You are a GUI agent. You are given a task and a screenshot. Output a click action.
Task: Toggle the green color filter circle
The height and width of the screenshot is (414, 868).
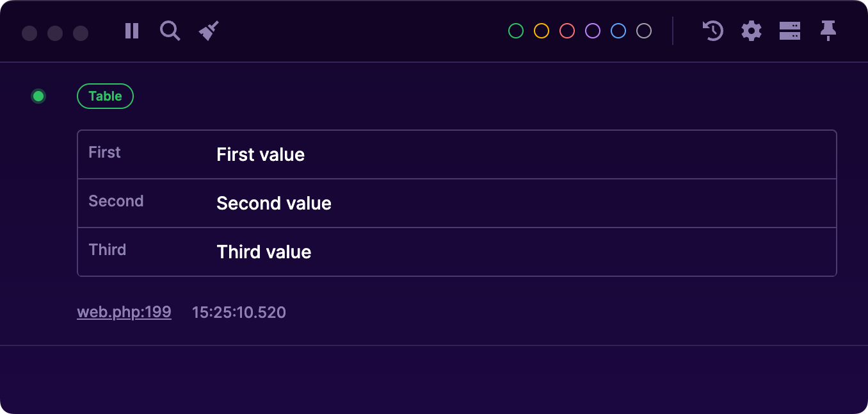pos(516,31)
